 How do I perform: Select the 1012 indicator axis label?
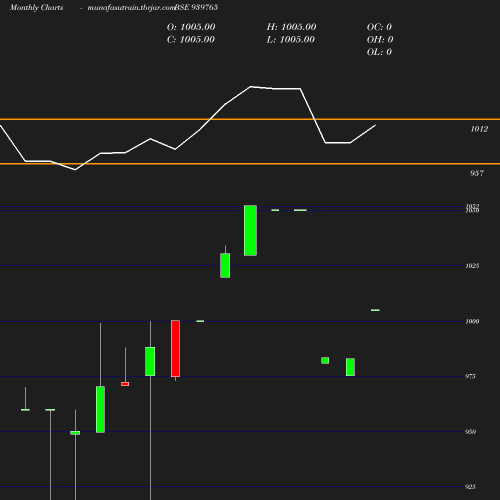[x=479, y=129]
